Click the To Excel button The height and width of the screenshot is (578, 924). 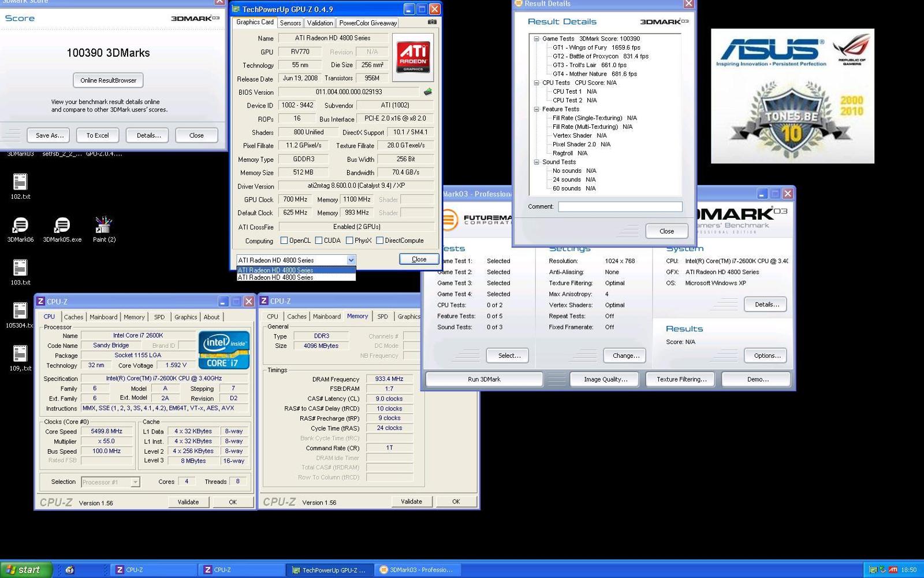(98, 135)
